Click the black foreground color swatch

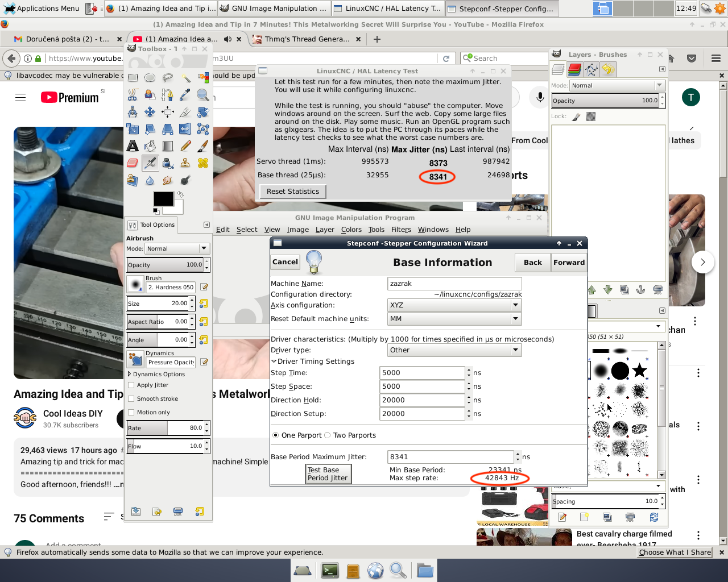pos(163,199)
